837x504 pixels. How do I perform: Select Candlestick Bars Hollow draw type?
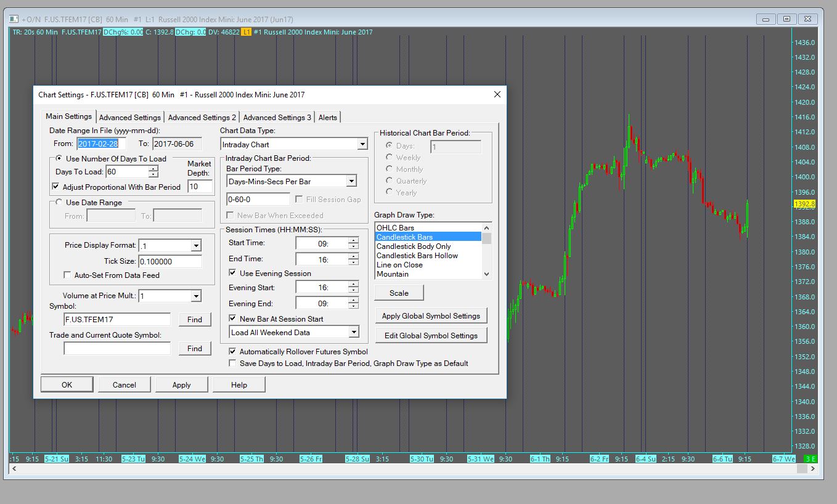pyautogui.click(x=417, y=255)
